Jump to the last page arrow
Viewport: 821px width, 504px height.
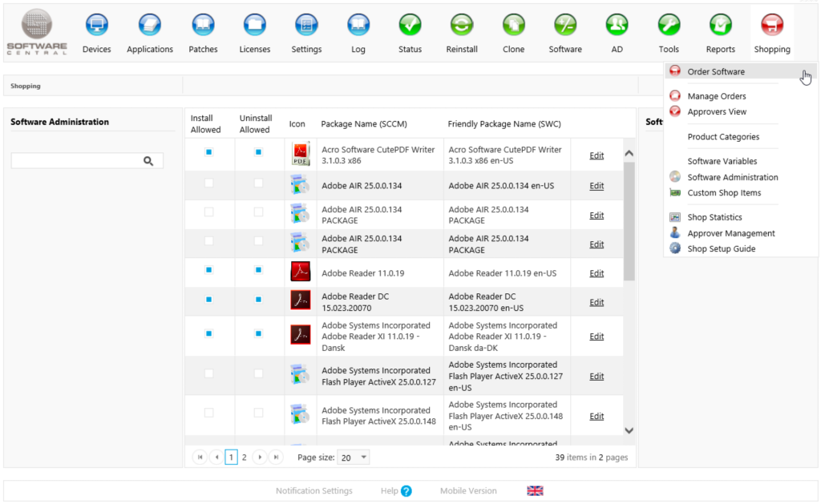click(x=276, y=458)
